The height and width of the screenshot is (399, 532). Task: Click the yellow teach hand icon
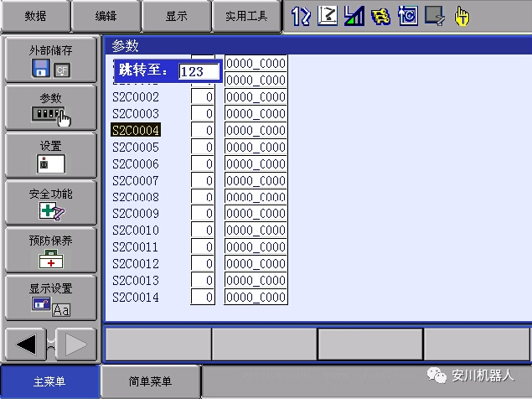(x=462, y=16)
